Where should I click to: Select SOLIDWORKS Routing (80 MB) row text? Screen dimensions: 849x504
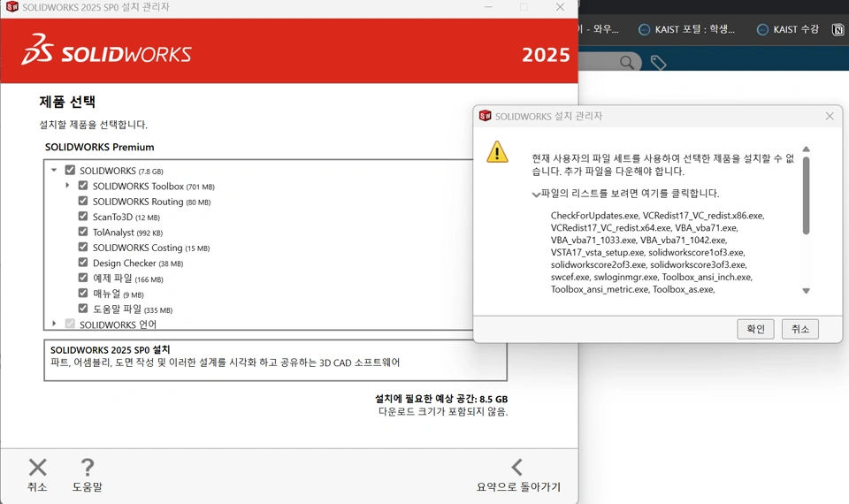point(151,202)
